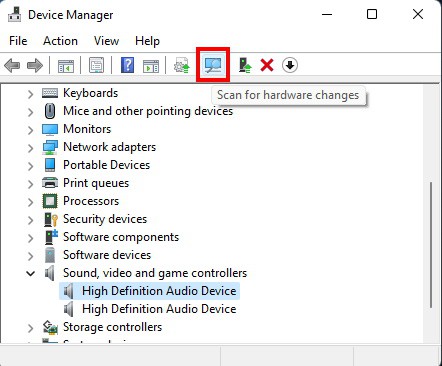The width and height of the screenshot is (442, 366).
Task: Close the Device Manager window
Action: coord(418,15)
